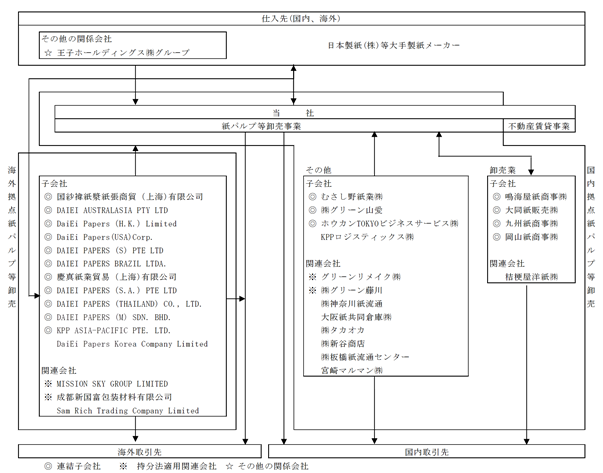Viewport: 603px width, 473px height.
Task: Select 紙パルプ等卸売事業 text
Action: (x=261, y=126)
